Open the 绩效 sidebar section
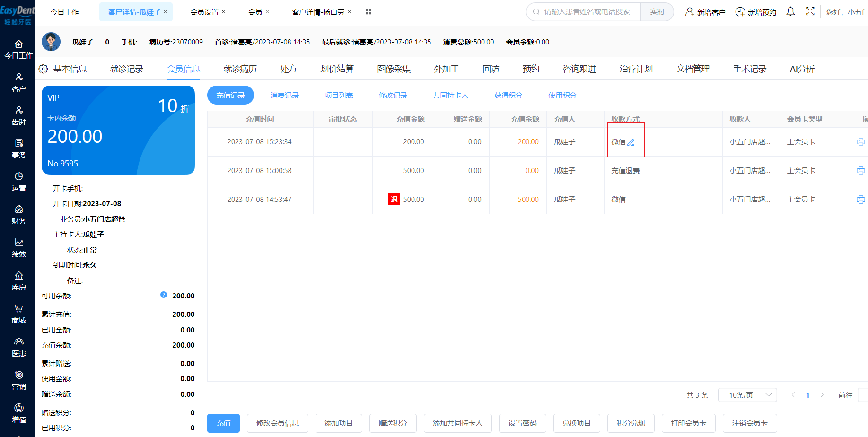Image resolution: width=868 pixels, height=437 pixels. point(18,248)
